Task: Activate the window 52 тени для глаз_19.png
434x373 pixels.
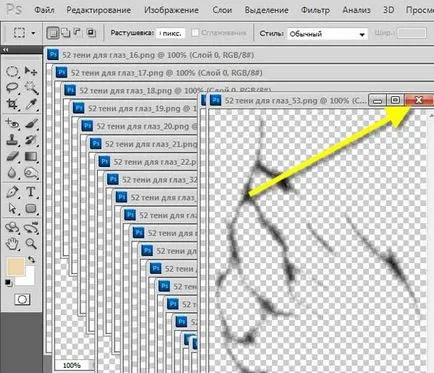Action: click(x=135, y=108)
